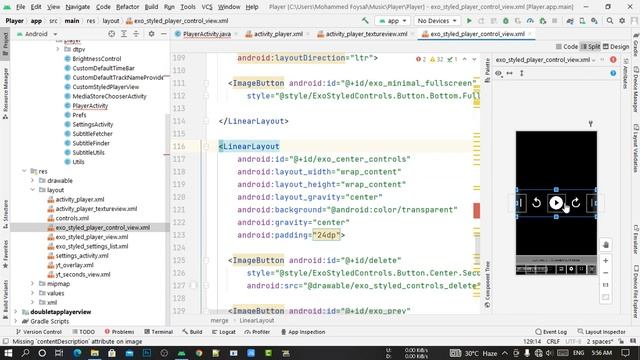Open the Problems tool window
640x360 pixels.
pyautogui.click(x=119, y=332)
